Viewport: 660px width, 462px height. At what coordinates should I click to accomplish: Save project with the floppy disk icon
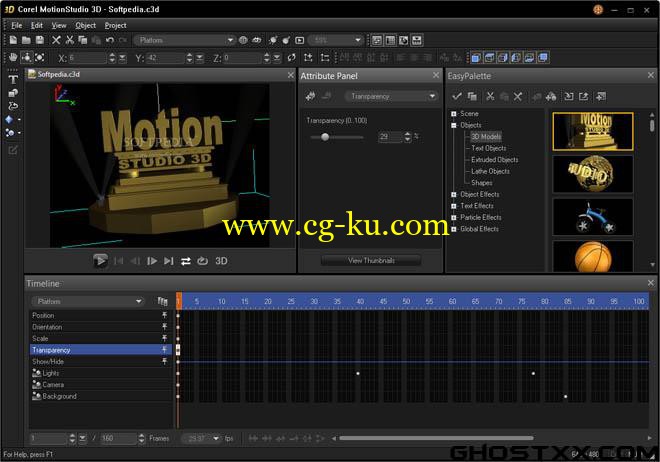tap(40, 40)
